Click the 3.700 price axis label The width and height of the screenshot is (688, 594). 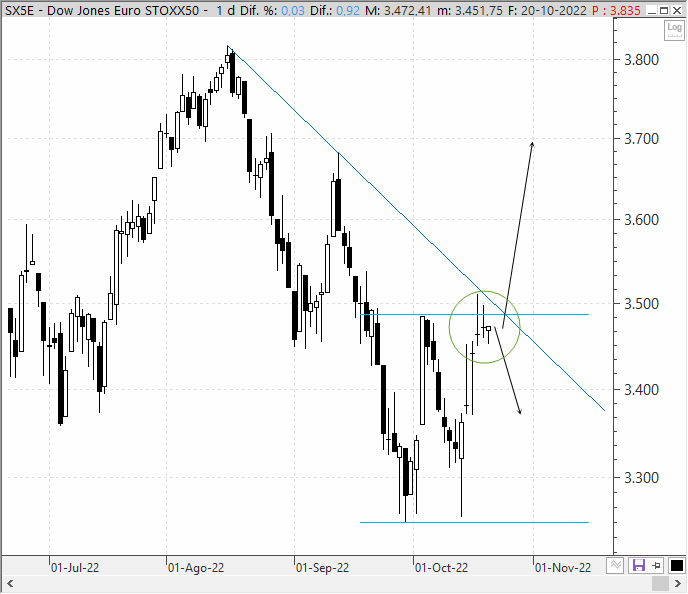pos(641,139)
